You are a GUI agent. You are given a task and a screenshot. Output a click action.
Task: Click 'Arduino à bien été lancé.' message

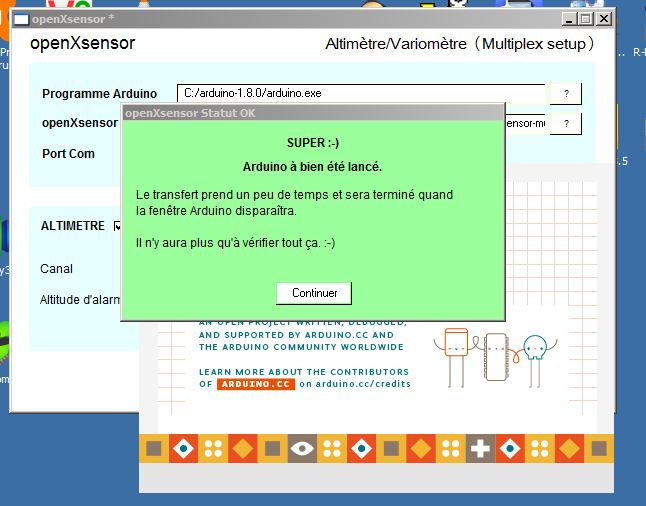[x=312, y=166]
